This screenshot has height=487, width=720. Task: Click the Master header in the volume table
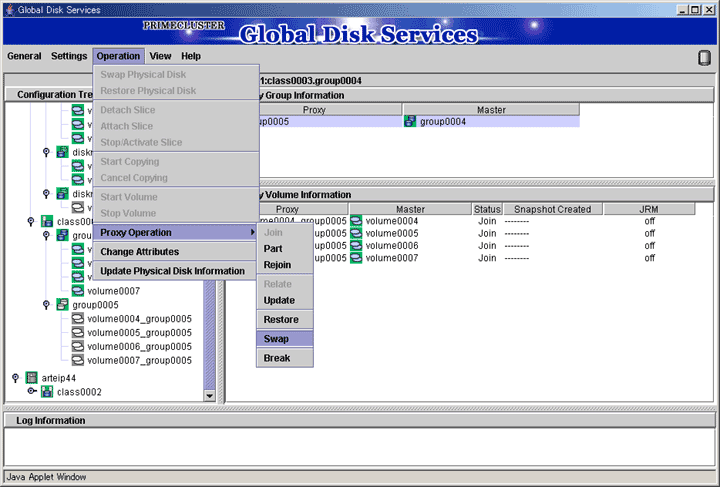pos(410,209)
